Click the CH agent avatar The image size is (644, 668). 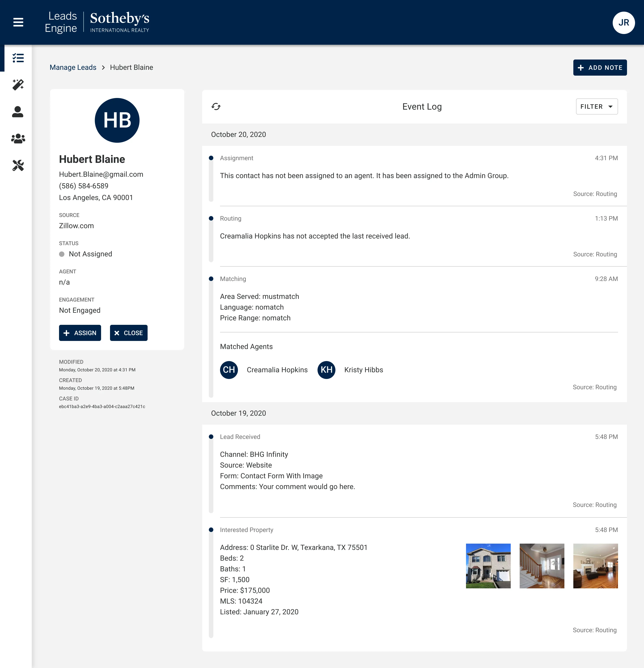coord(229,370)
